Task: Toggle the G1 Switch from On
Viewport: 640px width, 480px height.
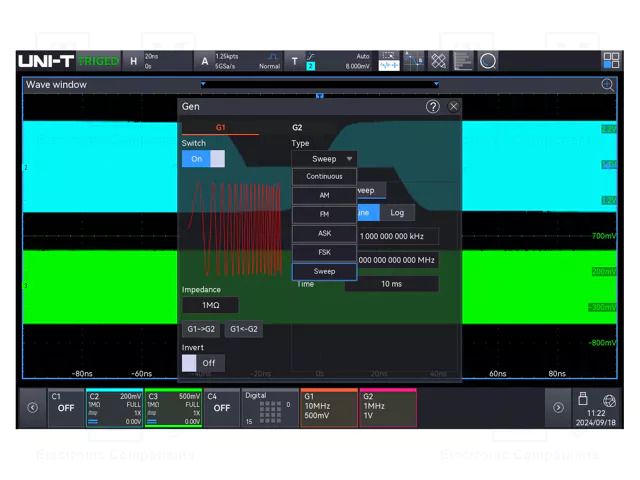Action: coord(203,159)
